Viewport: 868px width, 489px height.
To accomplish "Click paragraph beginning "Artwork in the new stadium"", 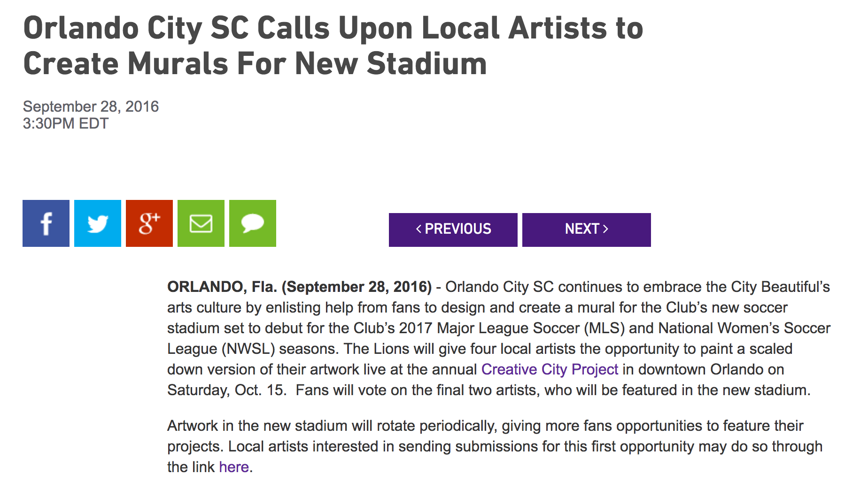I will 495,446.
